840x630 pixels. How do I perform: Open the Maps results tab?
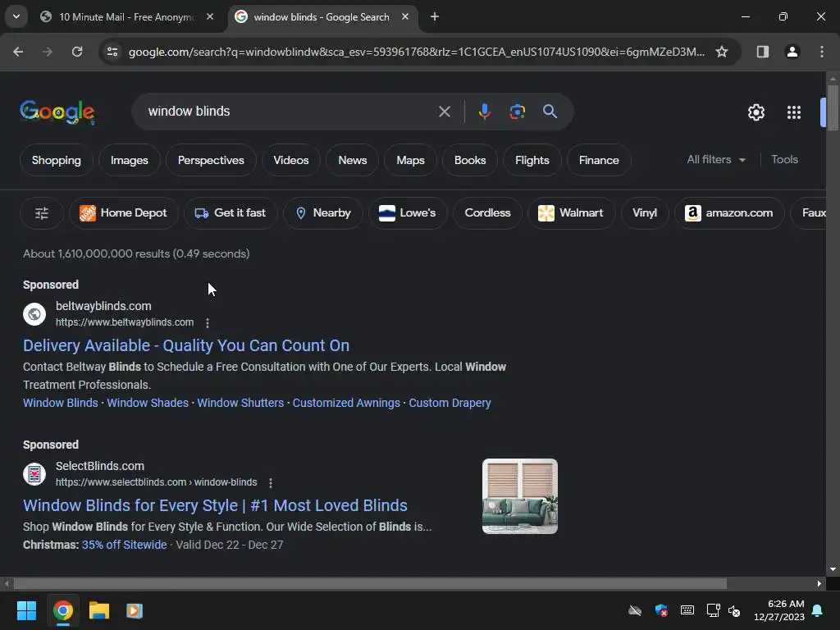[410, 160]
